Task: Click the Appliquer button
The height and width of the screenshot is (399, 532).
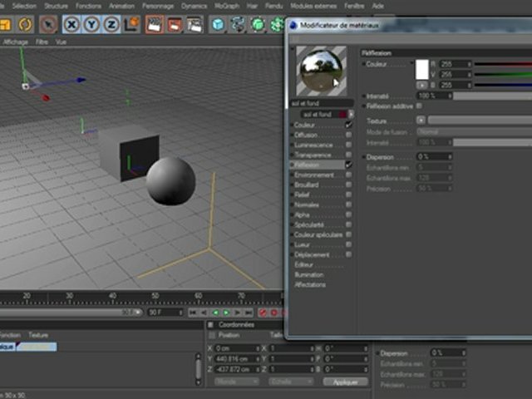Action: (345, 382)
